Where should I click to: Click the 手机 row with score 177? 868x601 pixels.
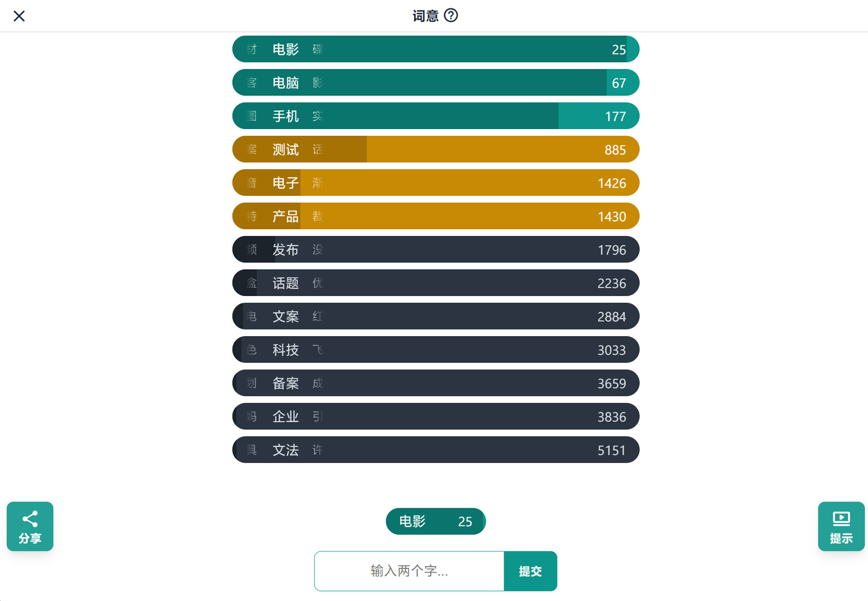tap(436, 116)
